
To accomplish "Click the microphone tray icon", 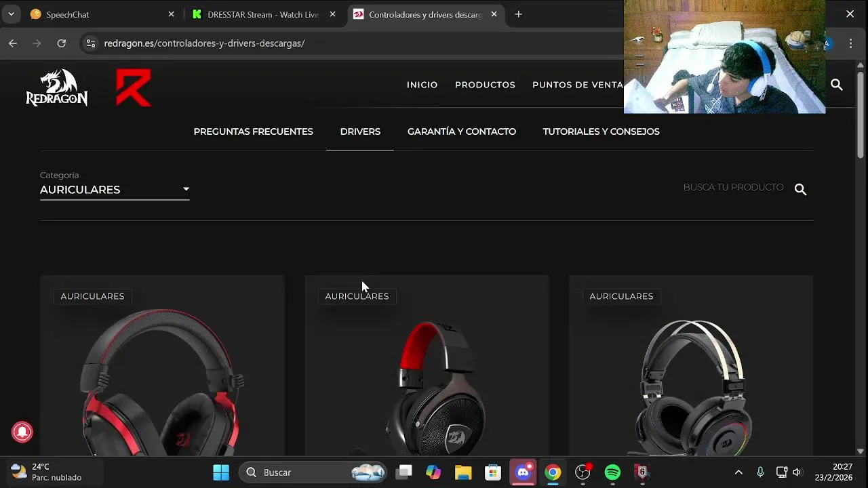I will [x=760, y=472].
